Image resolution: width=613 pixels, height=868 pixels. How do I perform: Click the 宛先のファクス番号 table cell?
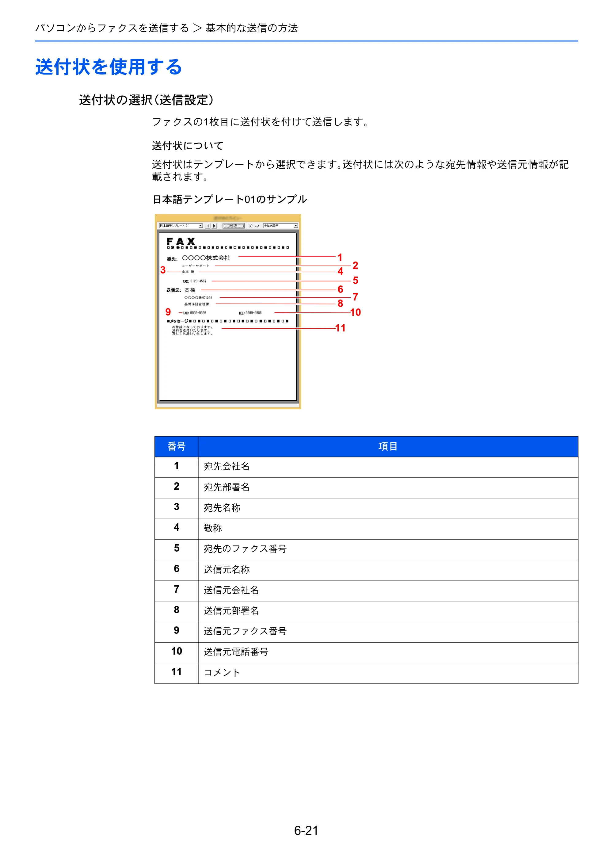pyautogui.click(x=388, y=549)
